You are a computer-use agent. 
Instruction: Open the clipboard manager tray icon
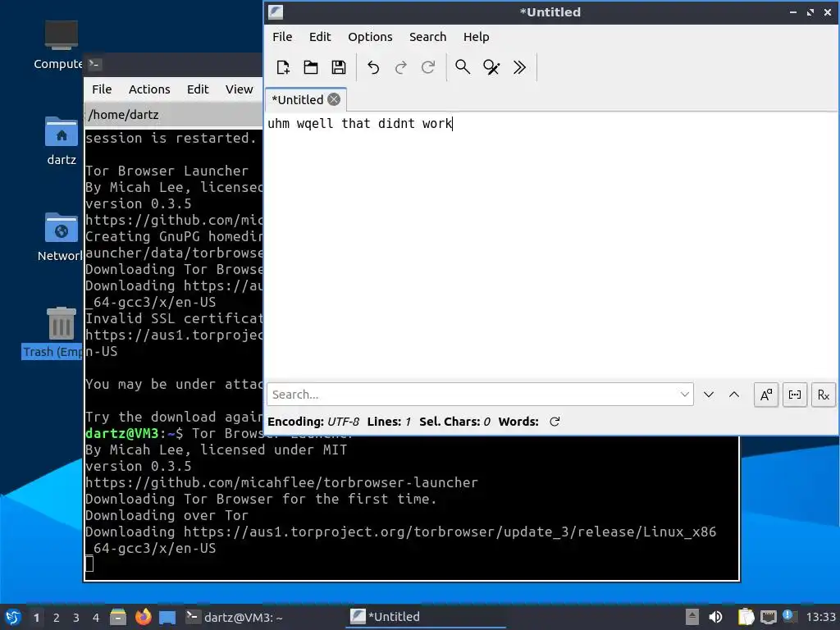point(746,617)
